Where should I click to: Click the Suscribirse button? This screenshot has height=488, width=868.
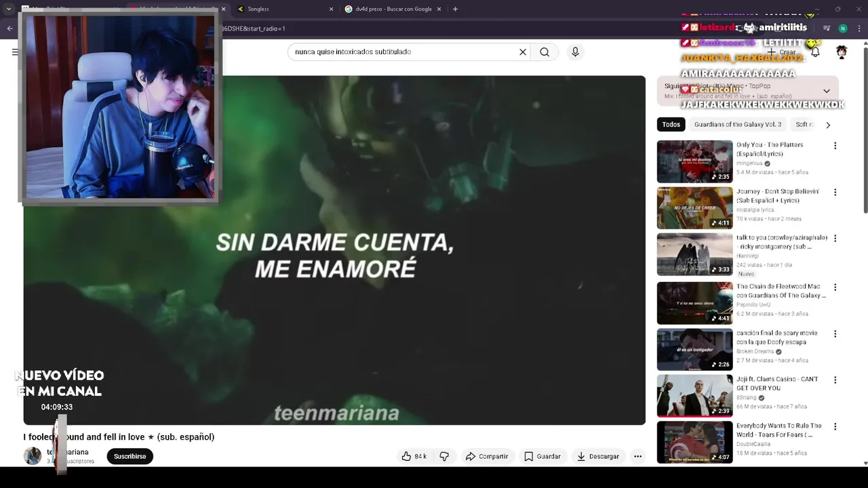coord(130,456)
